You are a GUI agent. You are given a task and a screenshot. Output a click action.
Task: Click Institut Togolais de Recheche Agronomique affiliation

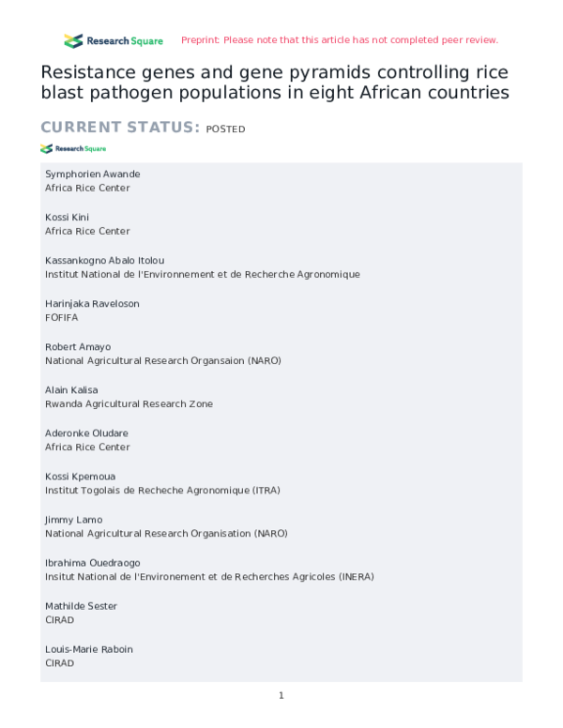tap(162, 491)
